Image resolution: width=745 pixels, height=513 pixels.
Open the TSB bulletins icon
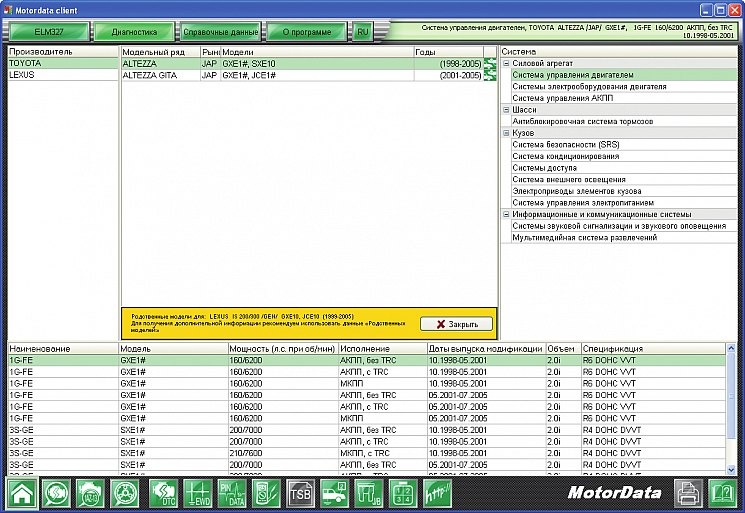pyautogui.click(x=300, y=494)
